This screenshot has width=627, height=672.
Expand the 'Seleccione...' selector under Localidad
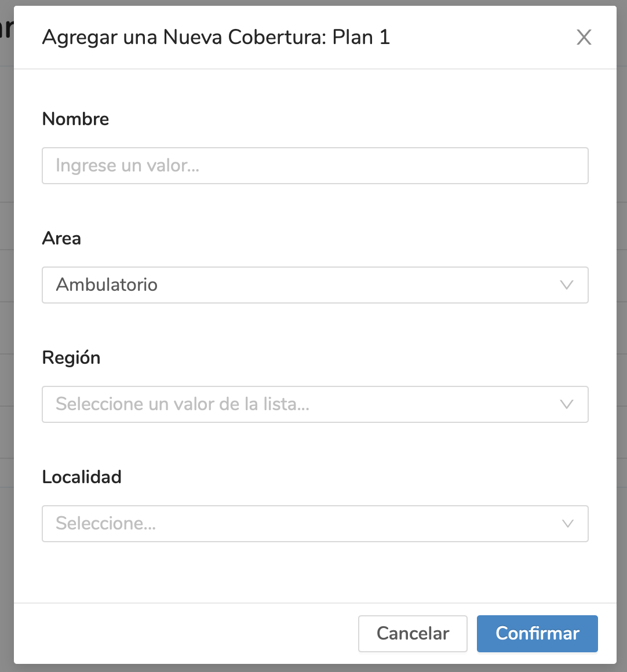coord(315,524)
